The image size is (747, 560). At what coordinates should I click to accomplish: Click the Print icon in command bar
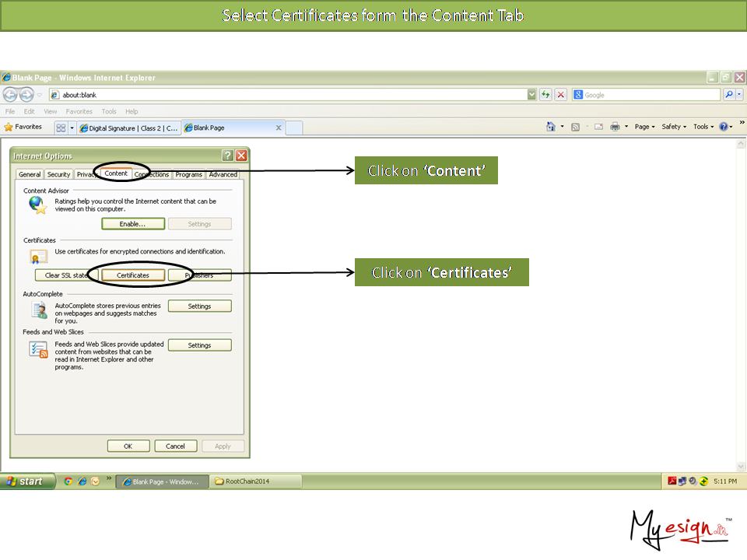click(x=615, y=127)
